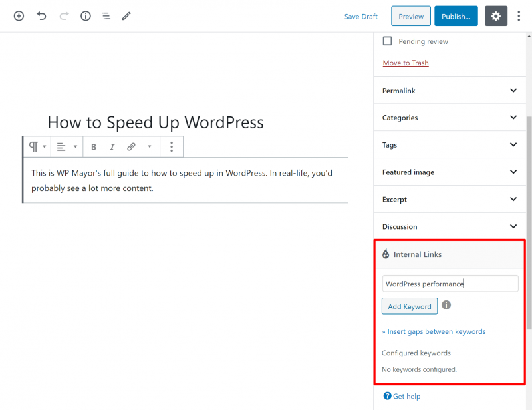Viewport: 532px width, 410px height.
Task: Expand the Categories panel
Action: (x=450, y=118)
